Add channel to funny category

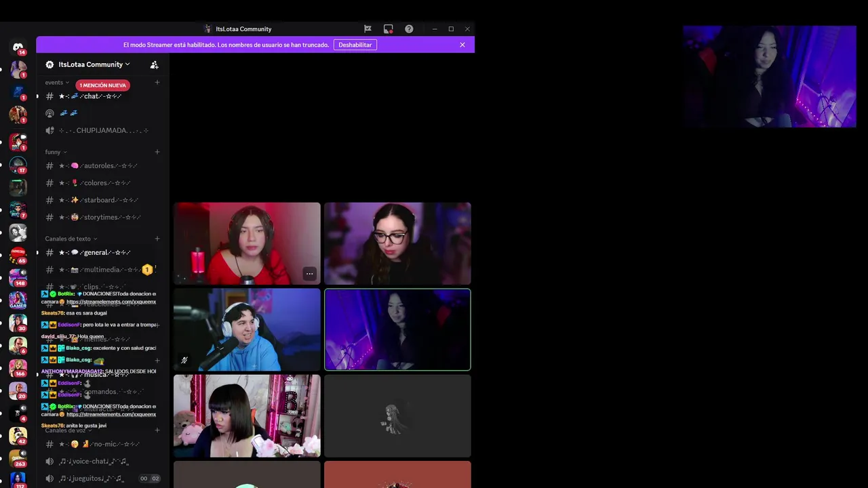[157, 152]
